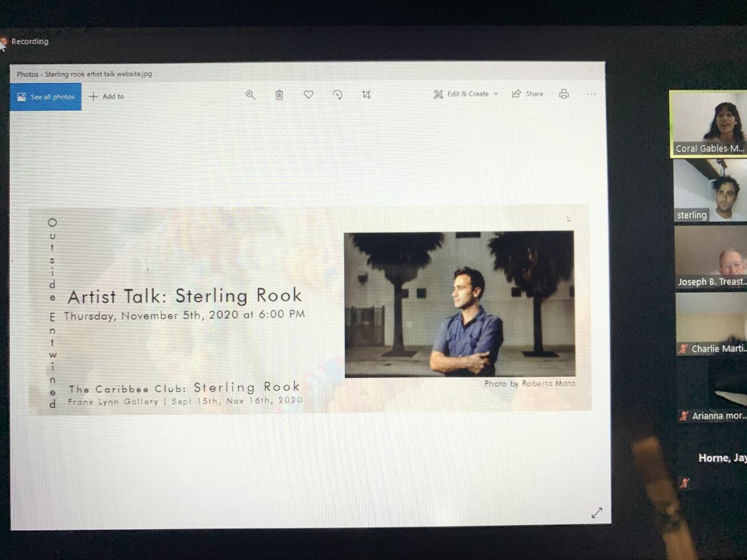Print the photo using the printer icon
This screenshot has height=560, width=747.
(x=564, y=94)
